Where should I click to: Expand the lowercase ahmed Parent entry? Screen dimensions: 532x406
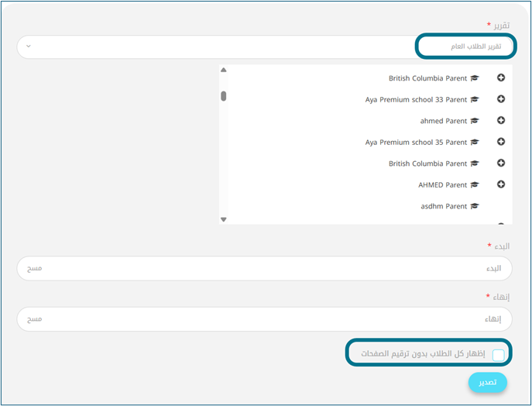tap(500, 121)
